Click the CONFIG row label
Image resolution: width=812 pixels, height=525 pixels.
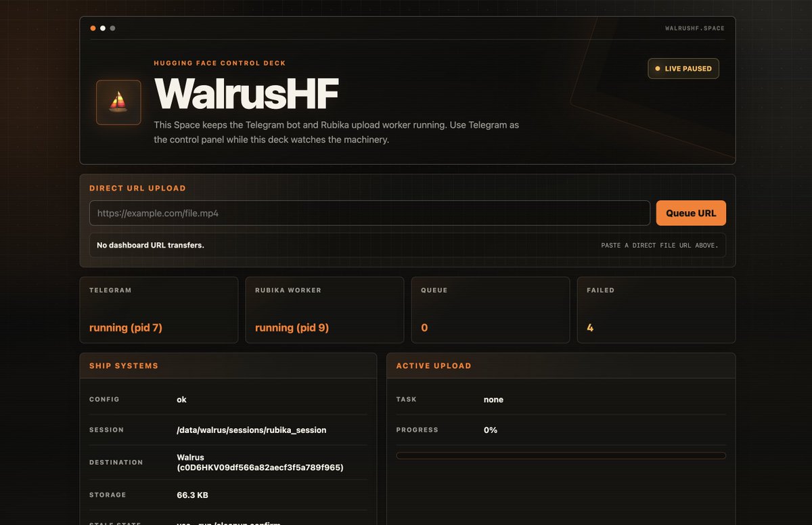pyautogui.click(x=104, y=399)
